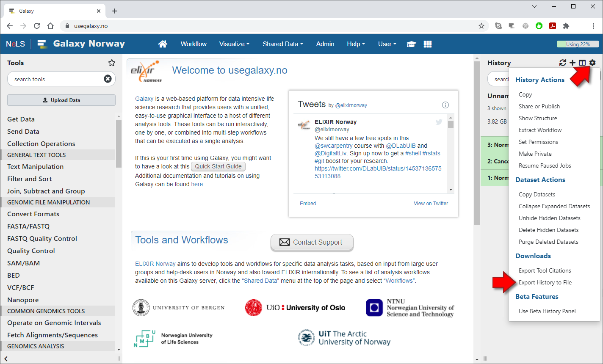Viewport: 603px width, 364px height.
Task: Open the graduation cap tutorials icon
Action: coord(411,44)
